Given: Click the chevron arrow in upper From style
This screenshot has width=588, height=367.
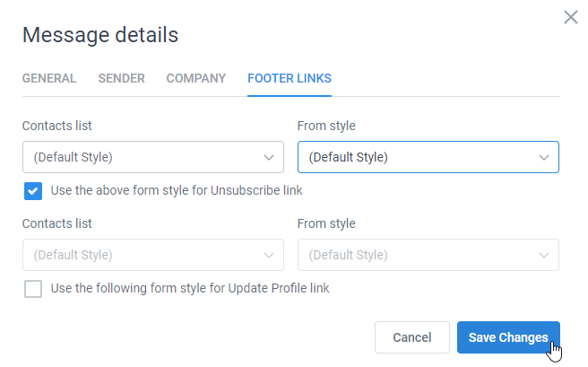Looking at the screenshot, I should [x=544, y=158].
